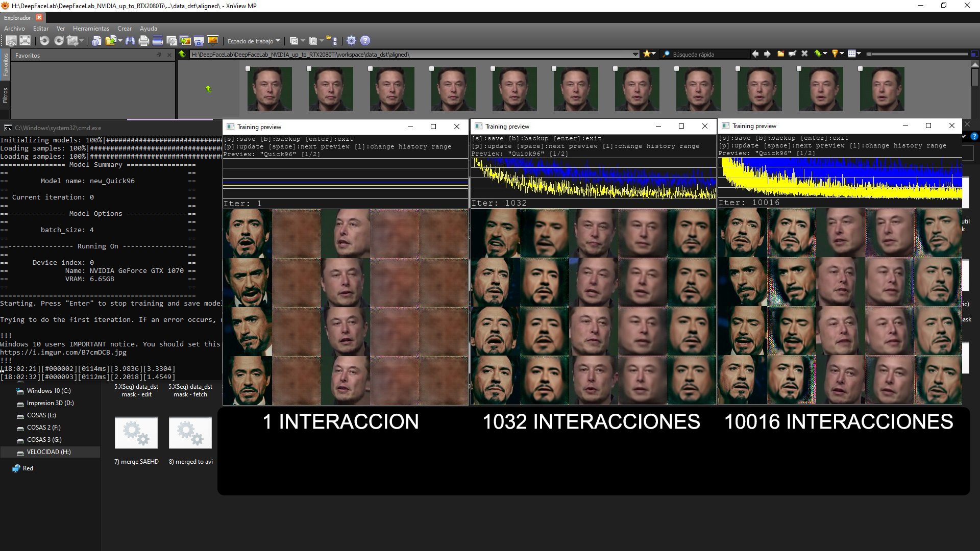
Task: Open the Ver menu
Action: click(x=61, y=29)
